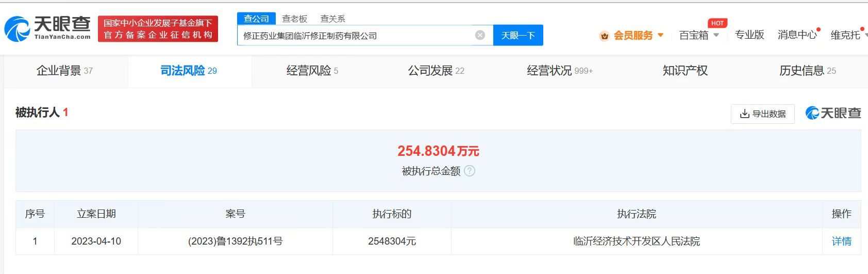Open the TianYanCha logo homepage
The width and height of the screenshot is (868, 274).
(x=47, y=28)
